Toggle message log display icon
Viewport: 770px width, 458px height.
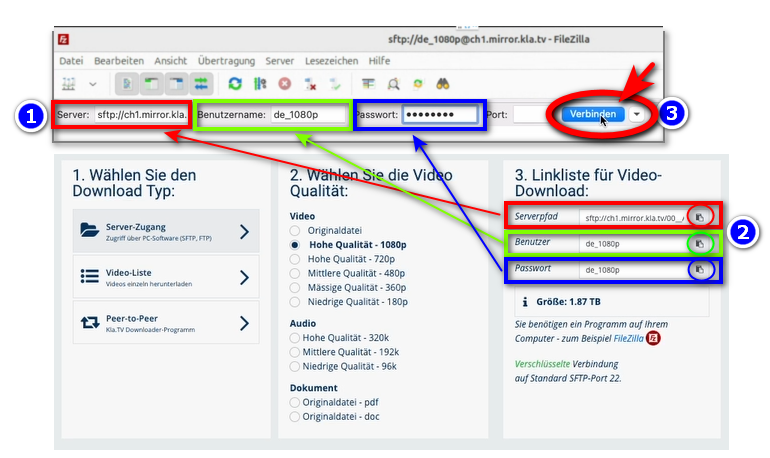(127, 84)
